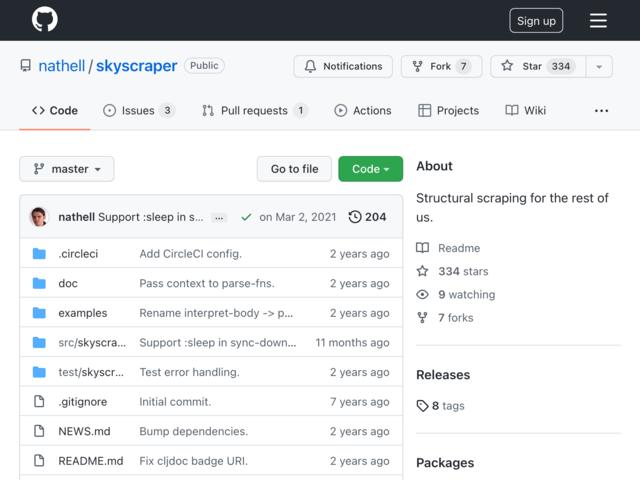Open the test/skyscr... folder
Image resolution: width=640 pixels, height=480 pixels.
tap(91, 372)
